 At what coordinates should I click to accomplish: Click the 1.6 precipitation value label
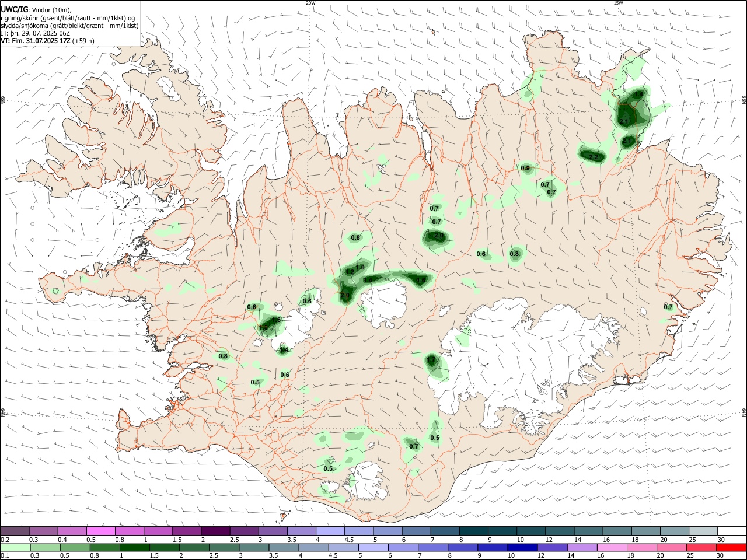(421, 281)
